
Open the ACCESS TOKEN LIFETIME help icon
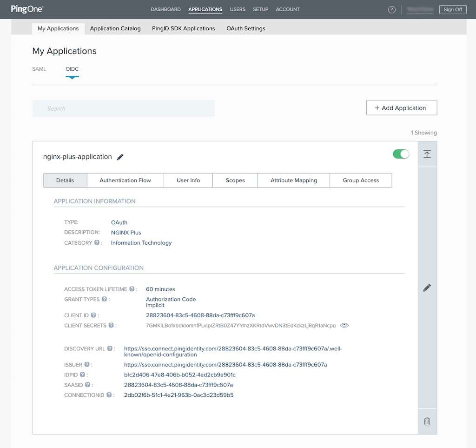pos(132,289)
